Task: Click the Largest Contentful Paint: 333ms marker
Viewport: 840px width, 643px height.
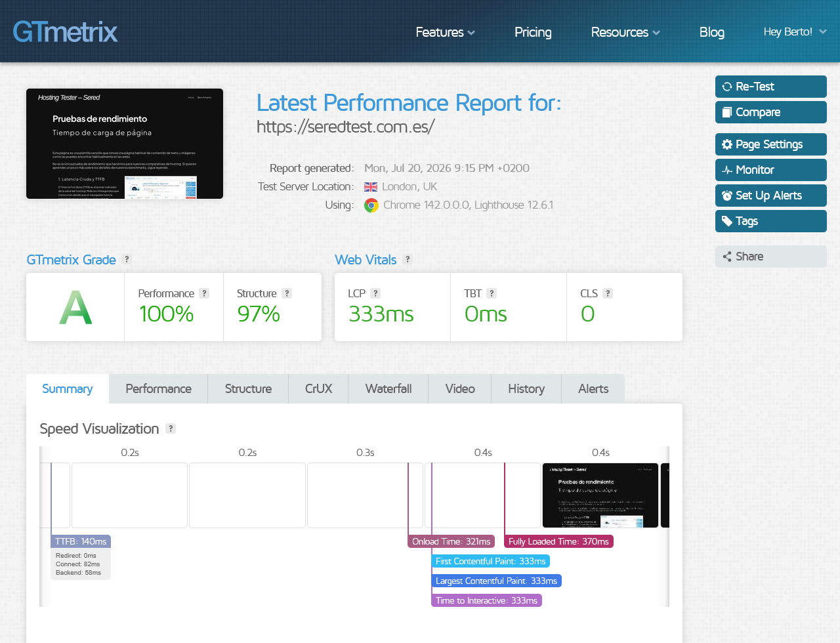Action: point(496,581)
